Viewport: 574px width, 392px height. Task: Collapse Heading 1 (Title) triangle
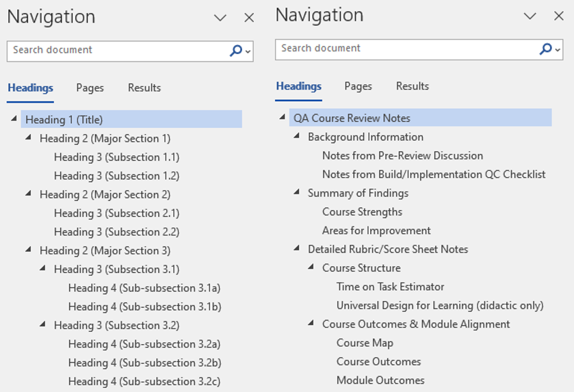[x=14, y=118]
